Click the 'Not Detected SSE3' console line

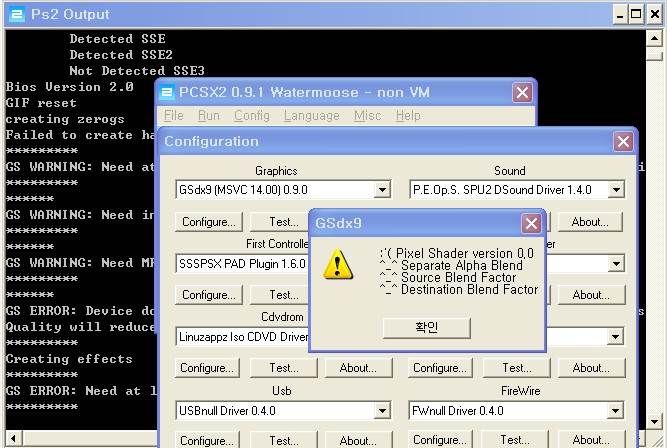pyautogui.click(x=137, y=71)
